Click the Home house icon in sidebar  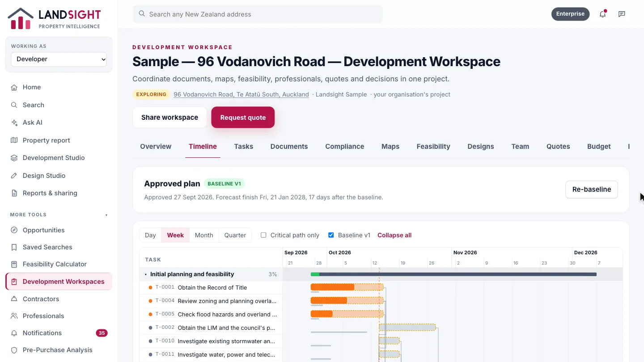(x=14, y=87)
